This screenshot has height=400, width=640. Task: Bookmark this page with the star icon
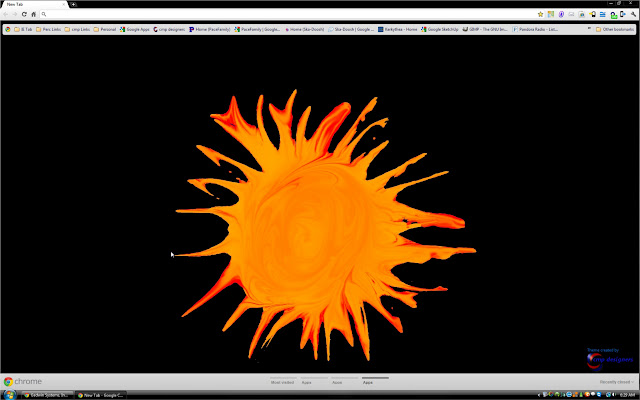coord(540,14)
